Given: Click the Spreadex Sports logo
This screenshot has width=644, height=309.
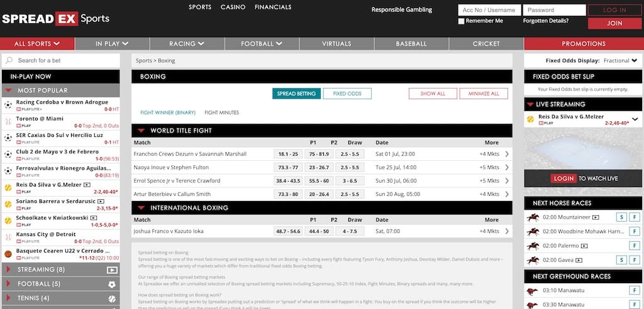Looking at the screenshot, I should pos(56,18).
